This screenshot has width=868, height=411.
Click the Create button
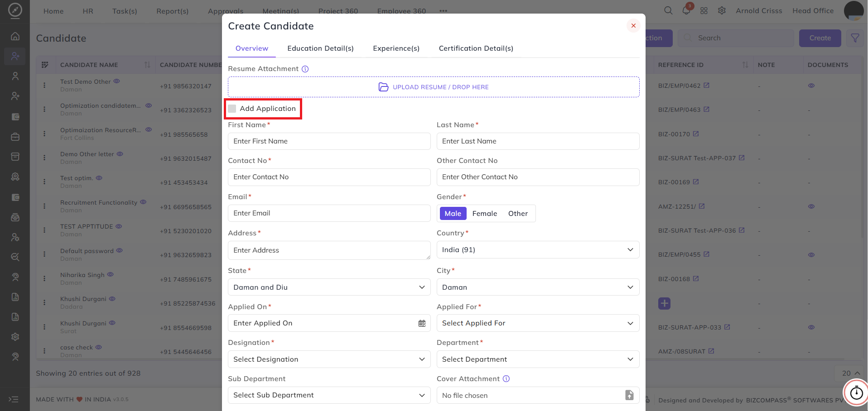pyautogui.click(x=820, y=38)
